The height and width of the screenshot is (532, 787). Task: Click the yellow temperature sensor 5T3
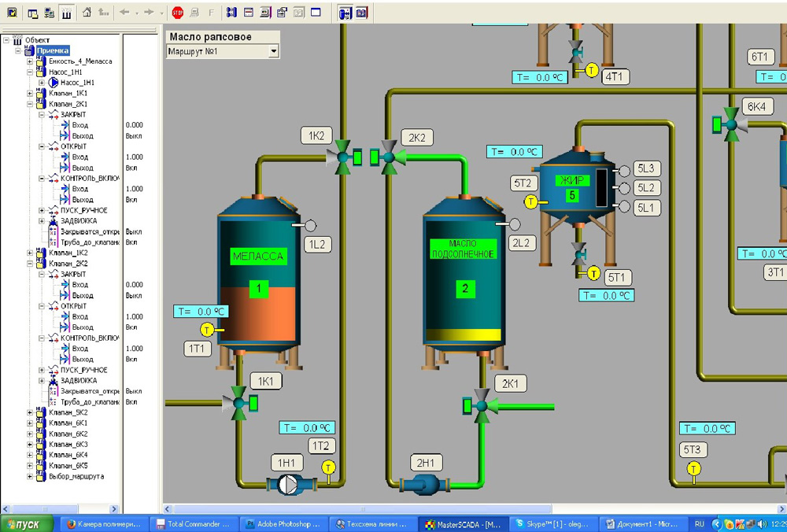pyautogui.click(x=693, y=469)
